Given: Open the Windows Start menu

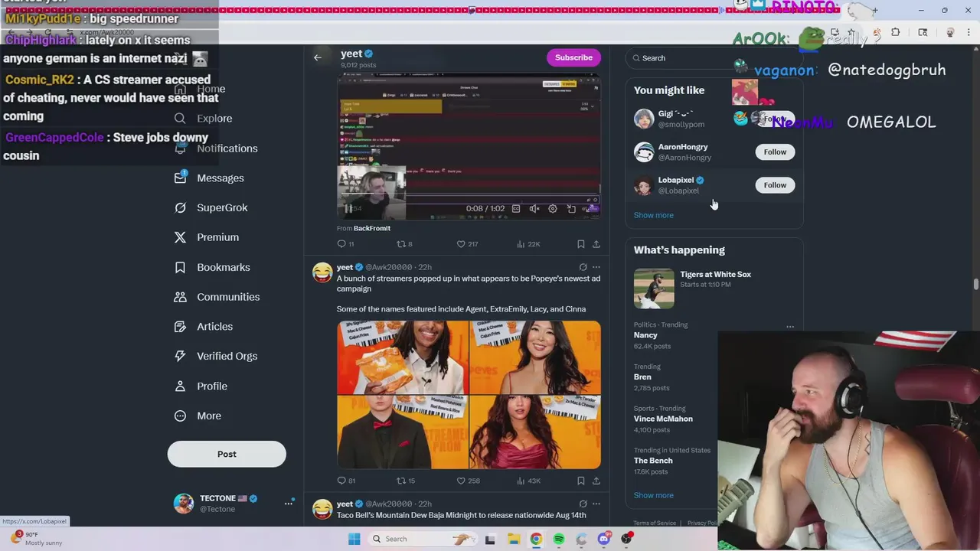Looking at the screenshot, I should (354, 539).
